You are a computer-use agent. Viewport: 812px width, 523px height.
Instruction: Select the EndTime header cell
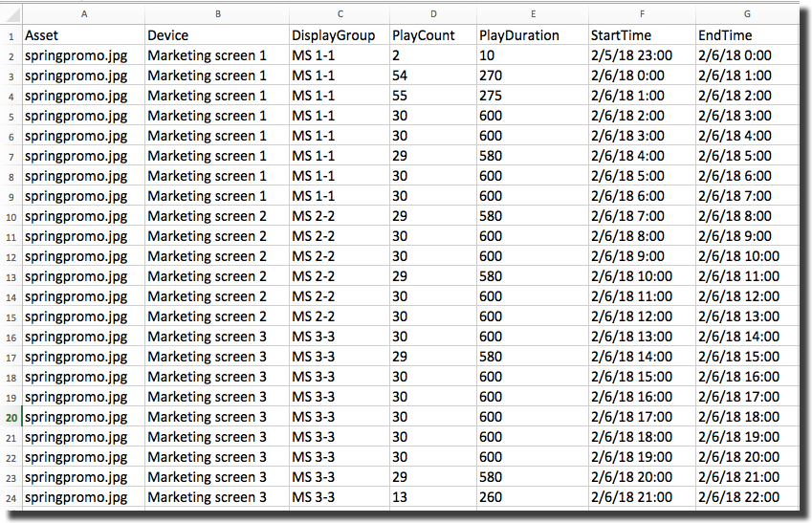tap(746, 35)
